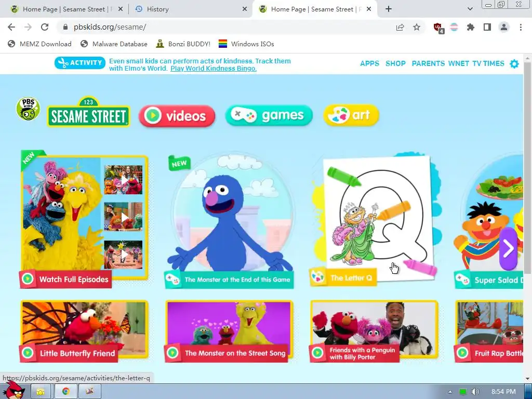Open the Malware Database bookmark
The height and width of the screenshot is (399, 532).
click(x=114, y=44)
